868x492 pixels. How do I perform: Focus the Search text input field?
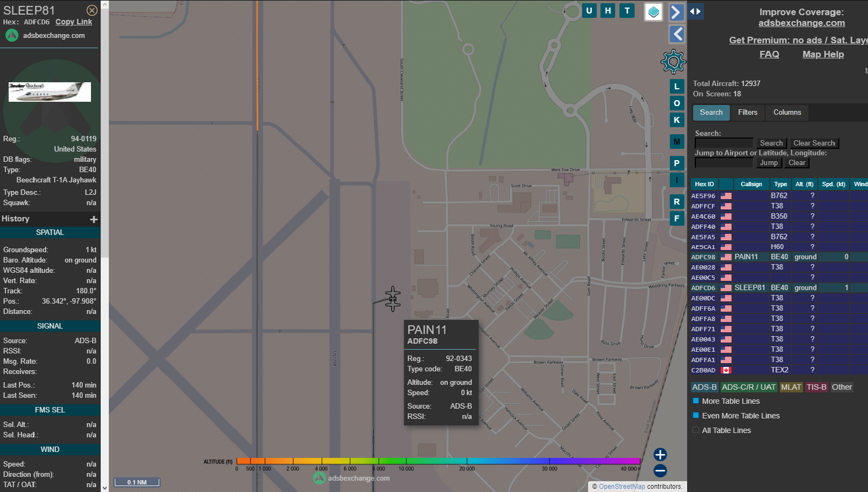point(724,143)
